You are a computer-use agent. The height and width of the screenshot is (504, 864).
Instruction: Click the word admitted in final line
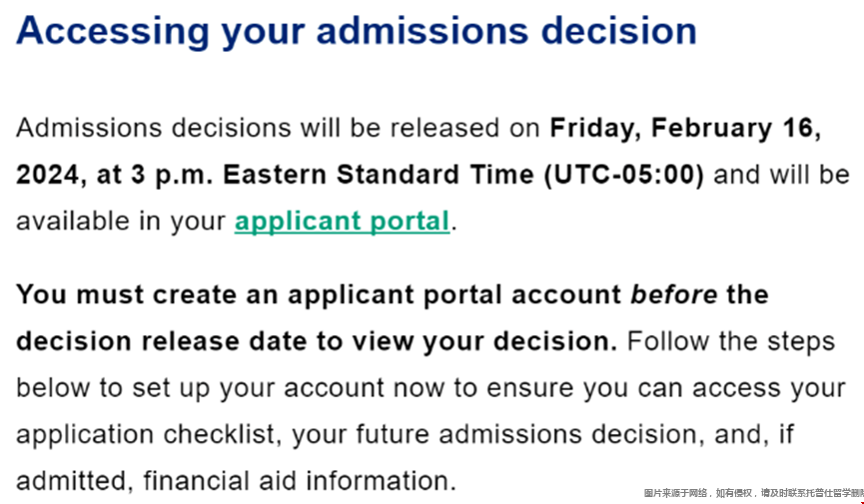pos(75,481)
